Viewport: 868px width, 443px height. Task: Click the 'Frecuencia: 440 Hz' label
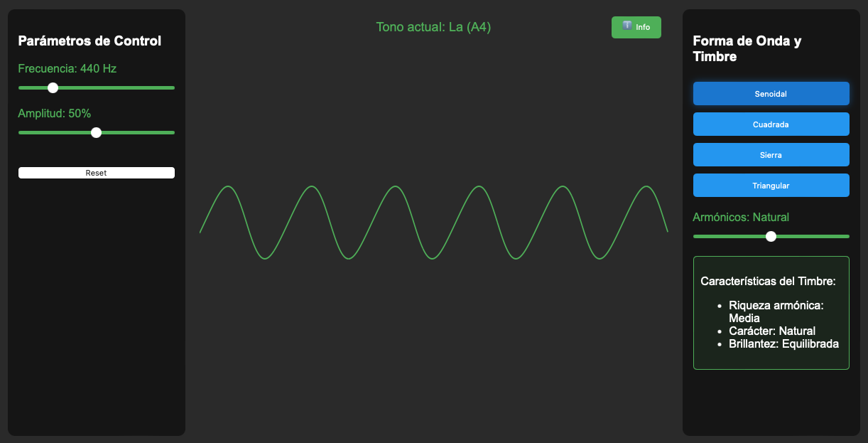pos(67,69)
